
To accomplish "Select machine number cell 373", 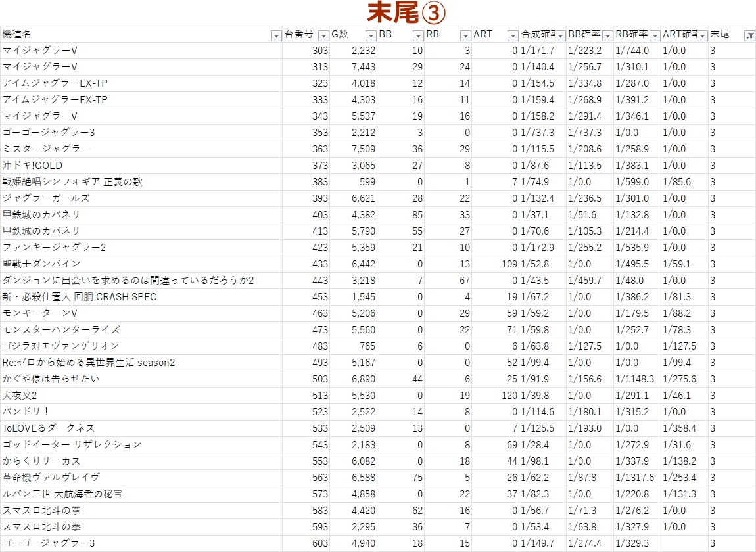I will click(x=306, y=166).
